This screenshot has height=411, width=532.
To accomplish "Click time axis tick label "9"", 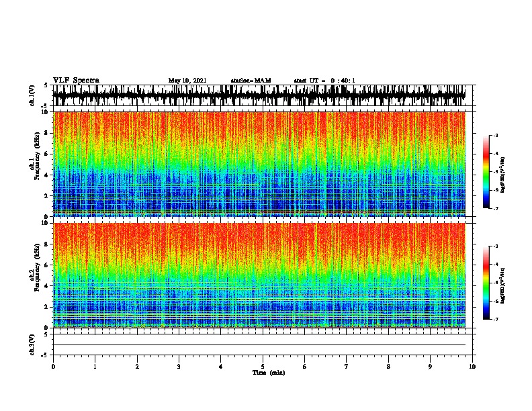I will pyautogui.click(x=430, y=367).
